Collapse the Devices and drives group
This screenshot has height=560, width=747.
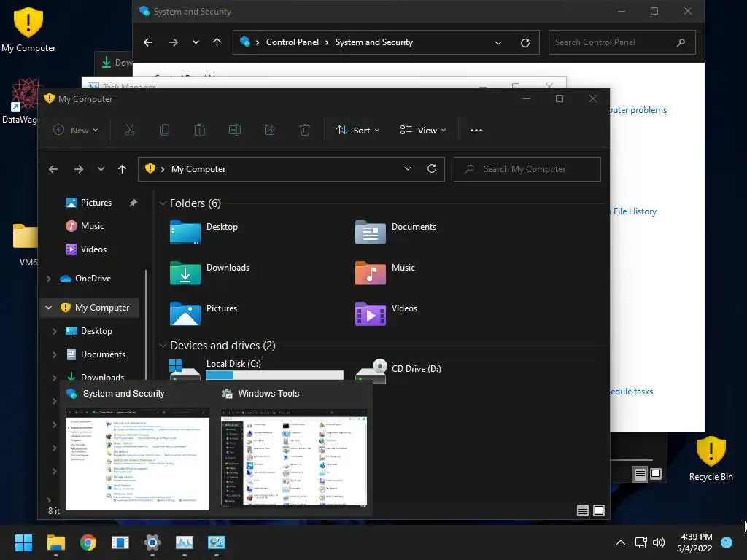coord(163,345)
